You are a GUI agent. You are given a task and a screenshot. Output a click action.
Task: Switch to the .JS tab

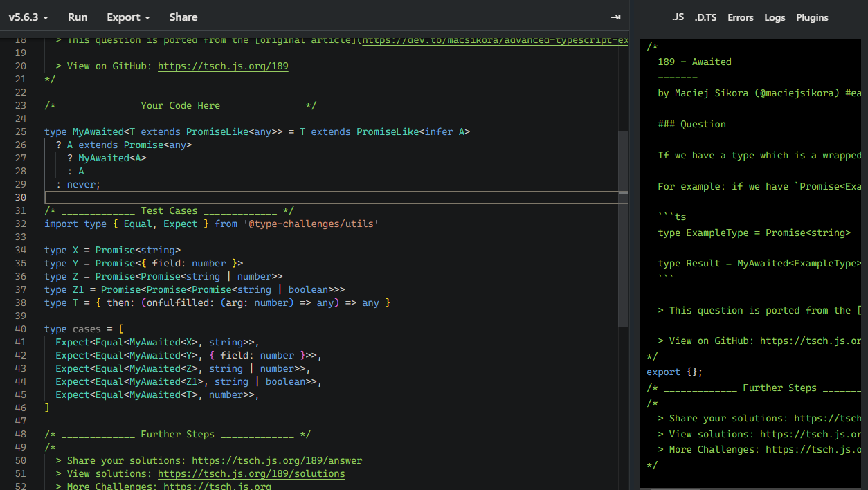click(x=678, y=17)
